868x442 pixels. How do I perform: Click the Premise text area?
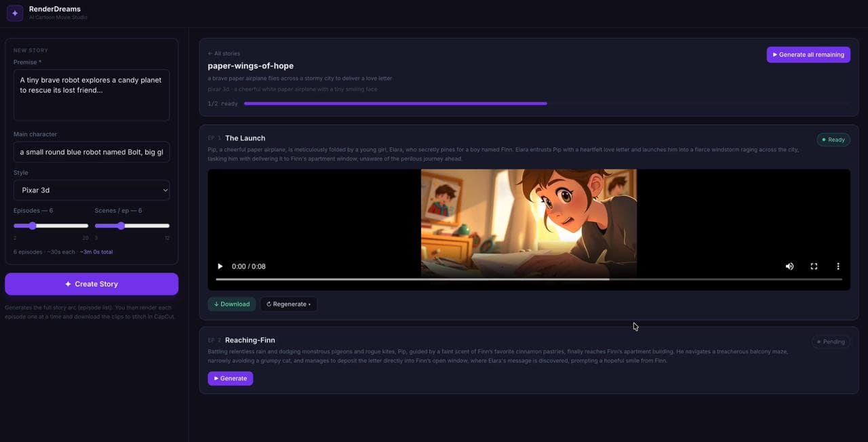[x=92, y=95]
